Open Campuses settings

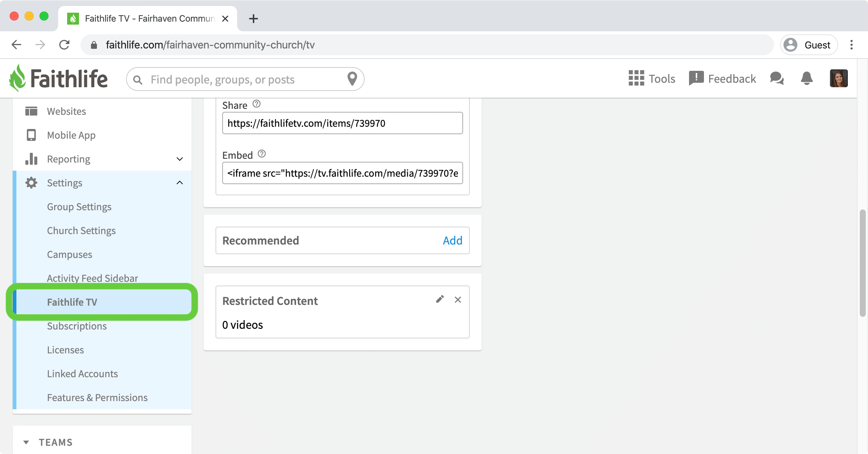[69, 254]
